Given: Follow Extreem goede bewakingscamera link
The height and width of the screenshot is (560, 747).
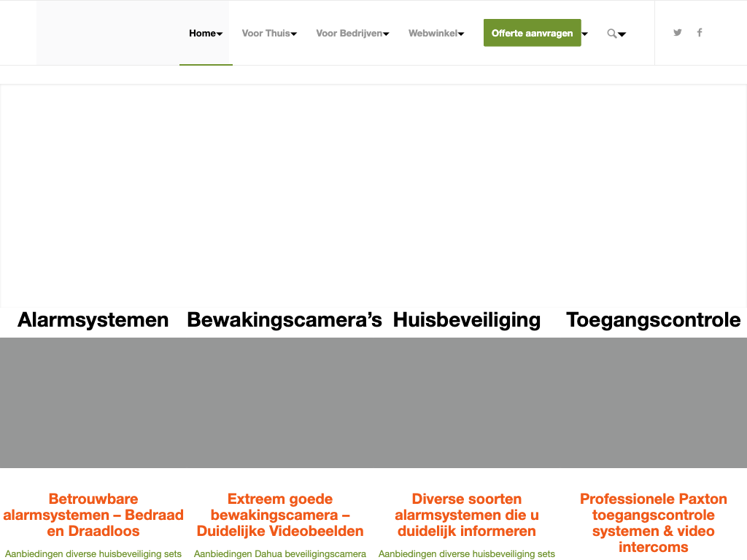Looking at the screenshot, I should [x=280, y=515].
